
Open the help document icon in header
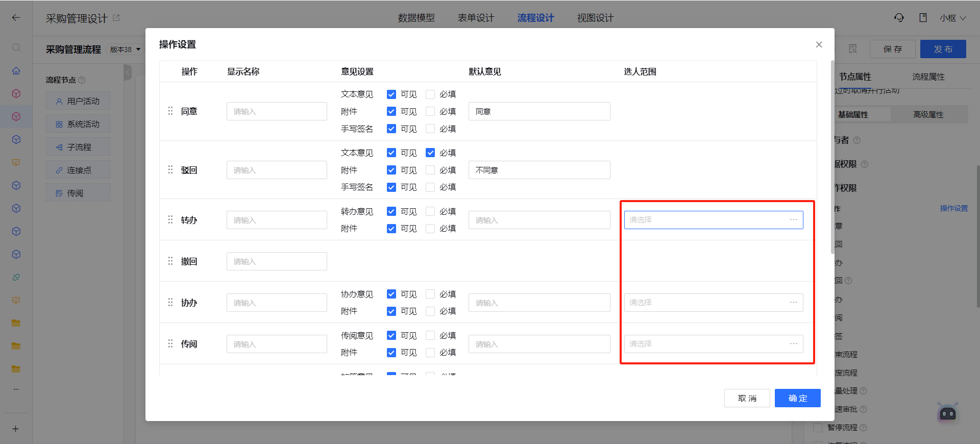923,18
